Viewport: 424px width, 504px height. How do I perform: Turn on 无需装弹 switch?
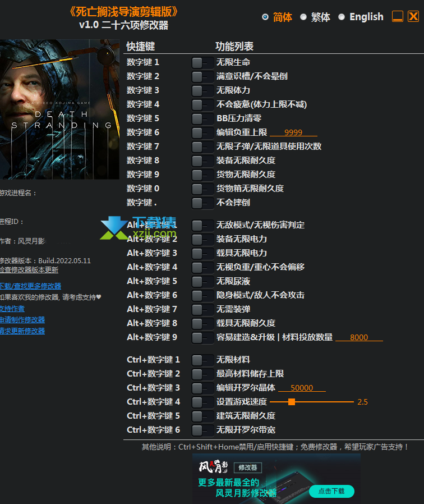pyautogui.click(x=202, y=310)
